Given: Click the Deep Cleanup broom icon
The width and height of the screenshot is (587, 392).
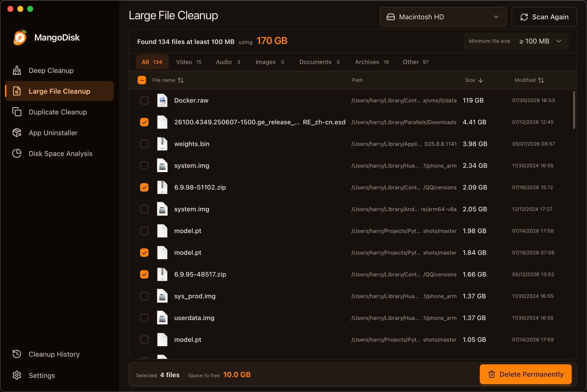Looking at the screenshot, I should [17, 70].
